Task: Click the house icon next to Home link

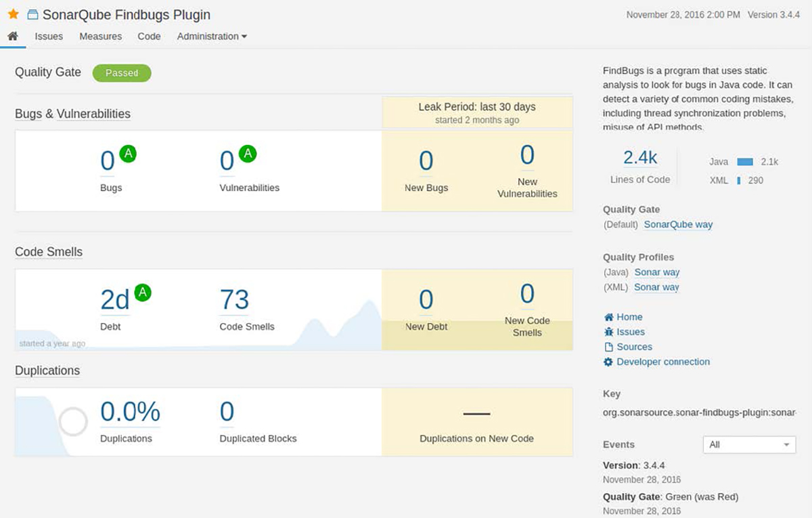Action: 608,317
